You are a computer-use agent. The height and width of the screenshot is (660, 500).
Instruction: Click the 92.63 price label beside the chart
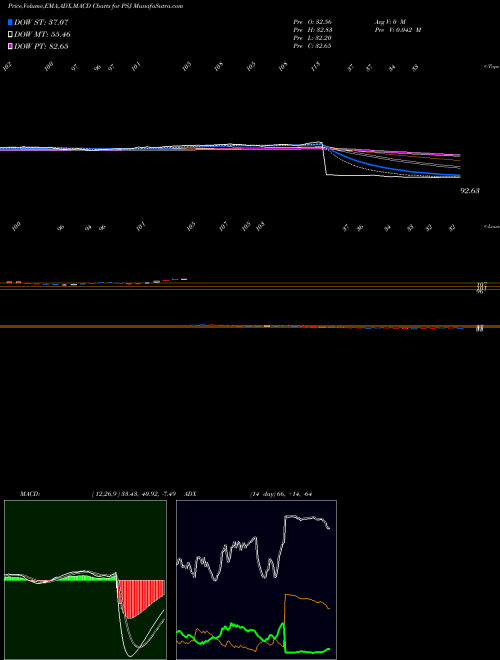coord(470,191)
